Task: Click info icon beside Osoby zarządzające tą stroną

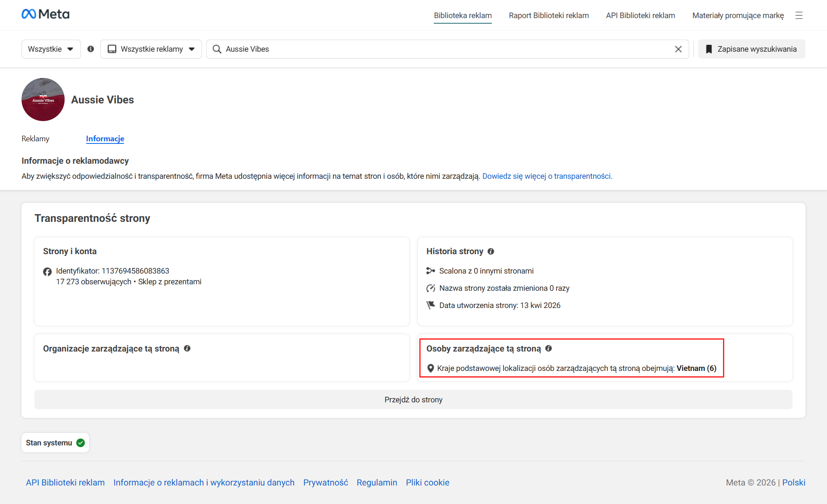Action: (548, 348)
